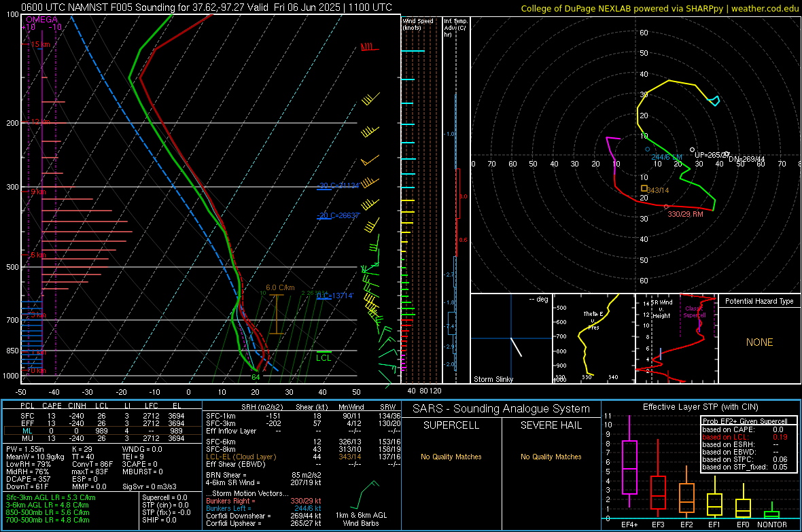
Task: Click the Supercell = 0.0 composite value
Action: (164, 497)
